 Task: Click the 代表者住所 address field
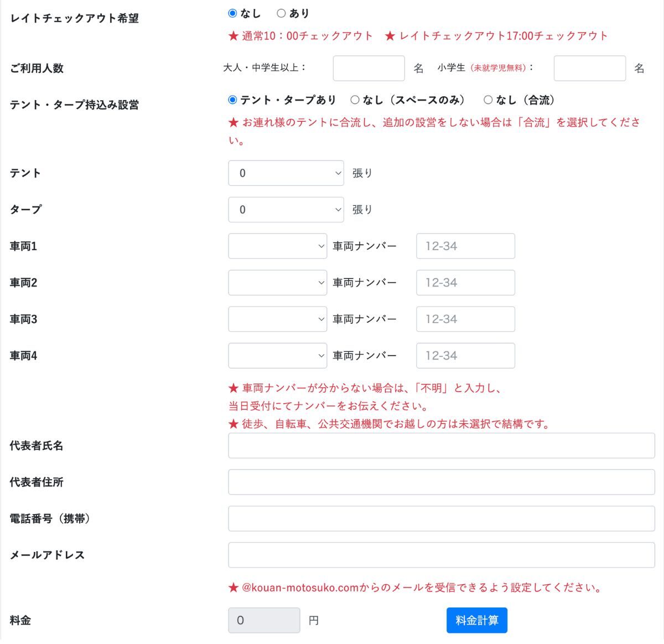[441, 481]
